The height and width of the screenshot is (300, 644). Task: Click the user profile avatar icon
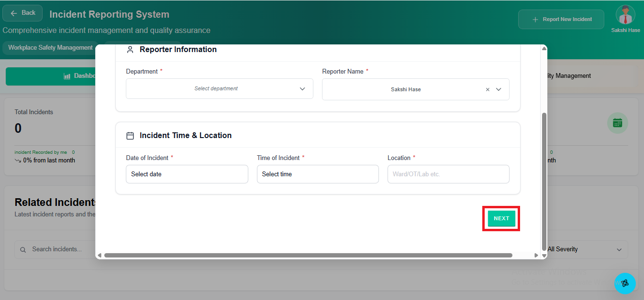(x=625, y=15)
